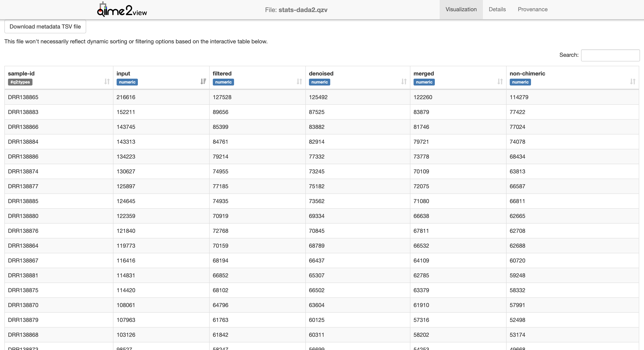Click input value 143745 cell
This screenshot has width=644, height=350.
click(126, 127)
